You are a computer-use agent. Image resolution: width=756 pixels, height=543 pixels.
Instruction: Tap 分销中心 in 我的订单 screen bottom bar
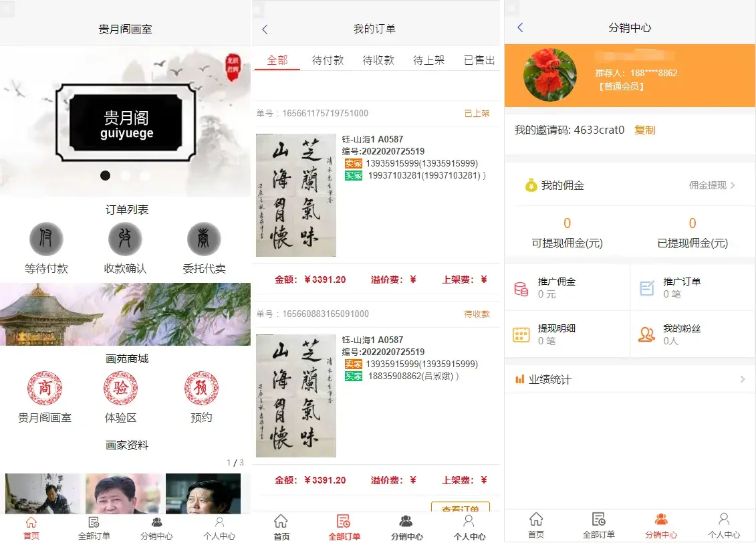(x=406, y=528)
